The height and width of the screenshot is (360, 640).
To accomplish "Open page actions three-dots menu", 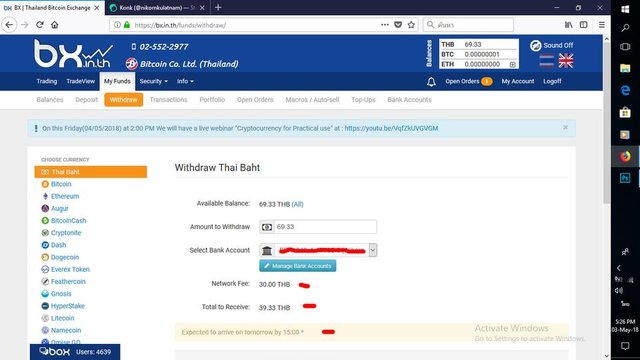I will point(384,25).
